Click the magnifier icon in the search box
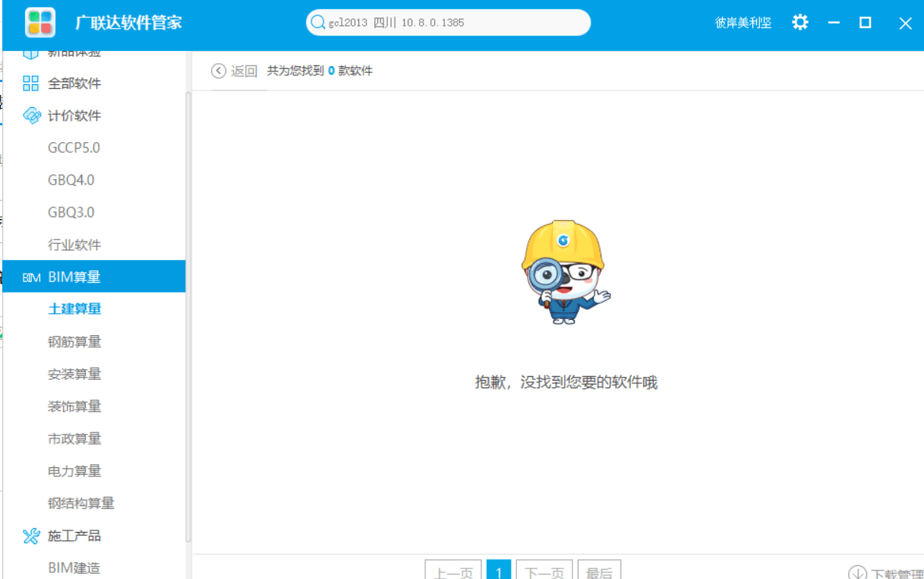The width and height of the screenshot is (924, 579). coord(318,23)
